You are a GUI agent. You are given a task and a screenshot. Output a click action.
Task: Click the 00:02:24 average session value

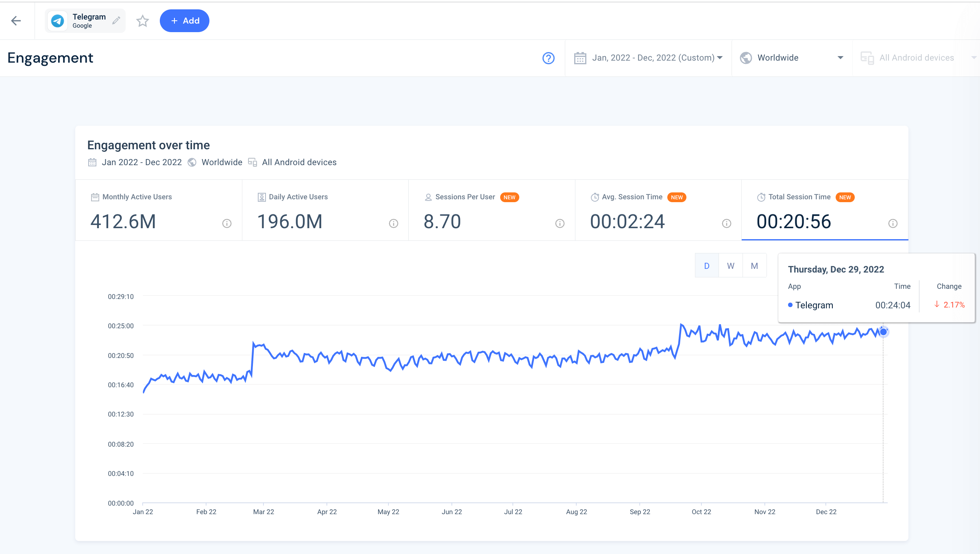click(x=627, y=222)
